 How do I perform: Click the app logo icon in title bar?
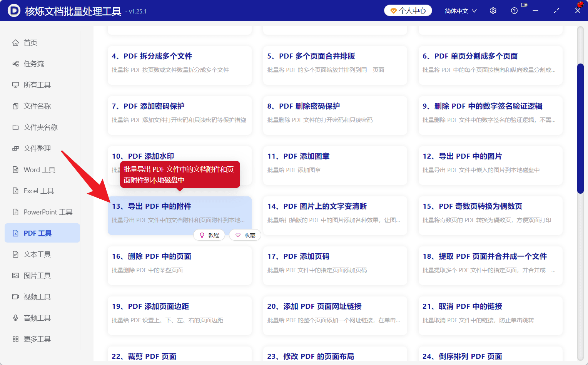coord(14,10)
